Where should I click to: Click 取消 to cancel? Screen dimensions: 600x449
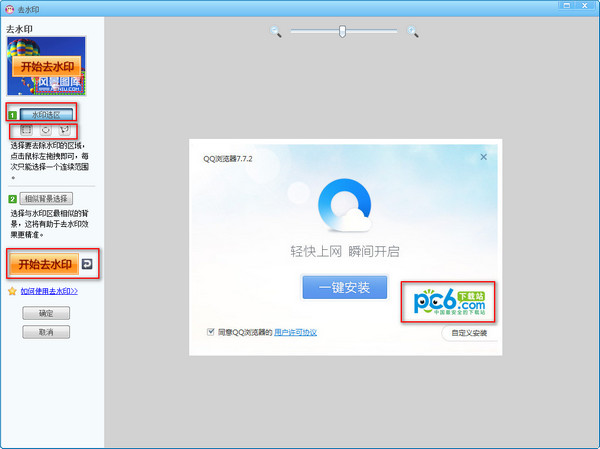point(45,331)
